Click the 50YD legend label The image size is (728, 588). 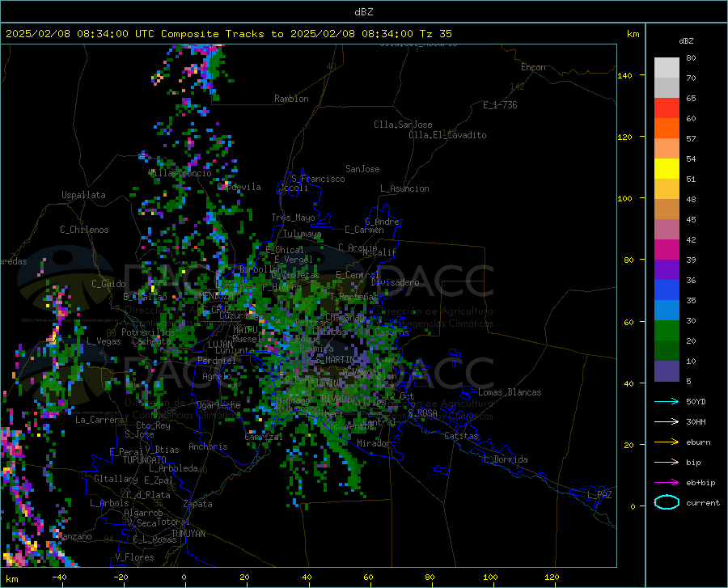pyautogui.click(x=696, y=401)
